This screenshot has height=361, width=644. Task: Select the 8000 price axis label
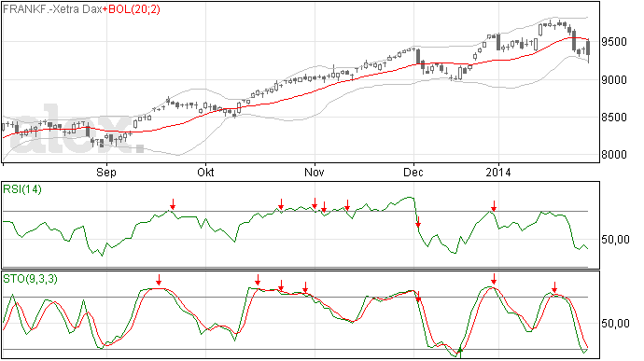coord(614,155)
